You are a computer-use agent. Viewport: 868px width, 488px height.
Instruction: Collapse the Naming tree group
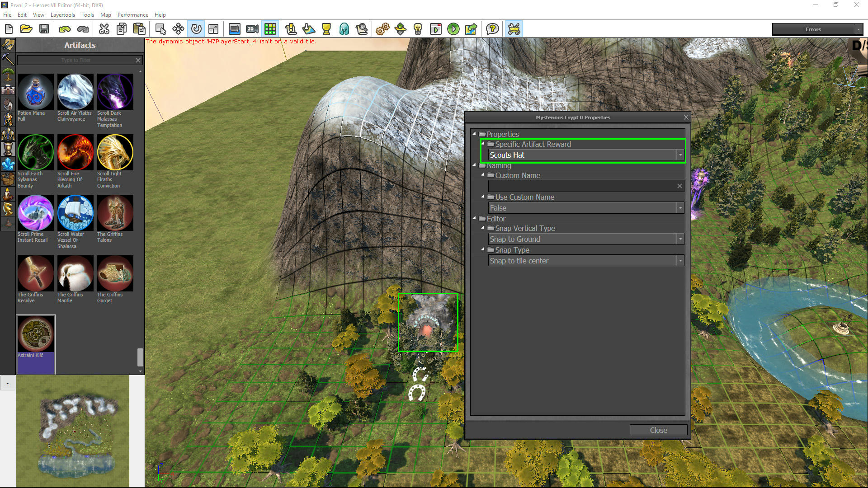[474, 165]
